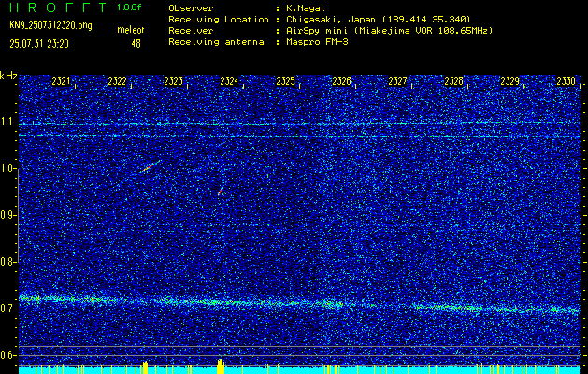The height and width of the screenshot is (374, 588).
Task: Click the 2327 time marker
Action: coord(397,81)
